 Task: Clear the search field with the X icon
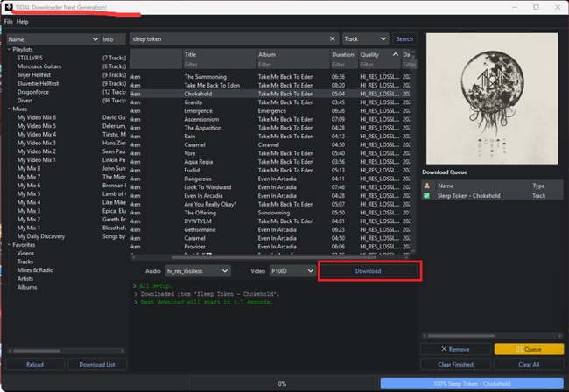(x=332, y=38)
